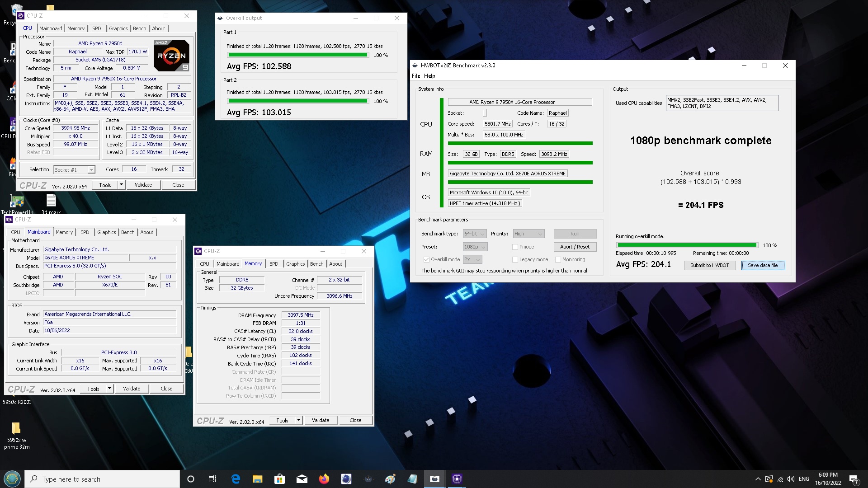The width and height of the screenshot is (868, 488).
Task: Launch Firefox from the taskbar
Action: coord(324,479)
